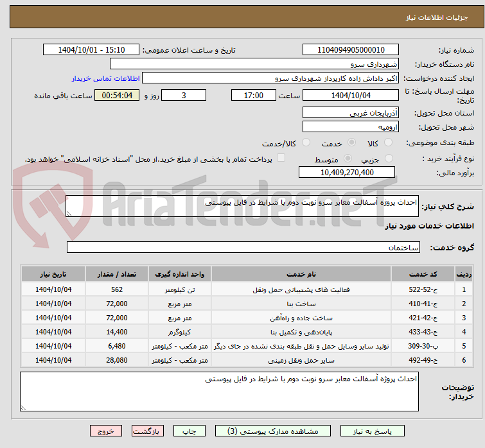Click the واحد اندازه گیری column header
Image resolution: width=485 pixels, height=448 pixels.
tap(180, 274)
